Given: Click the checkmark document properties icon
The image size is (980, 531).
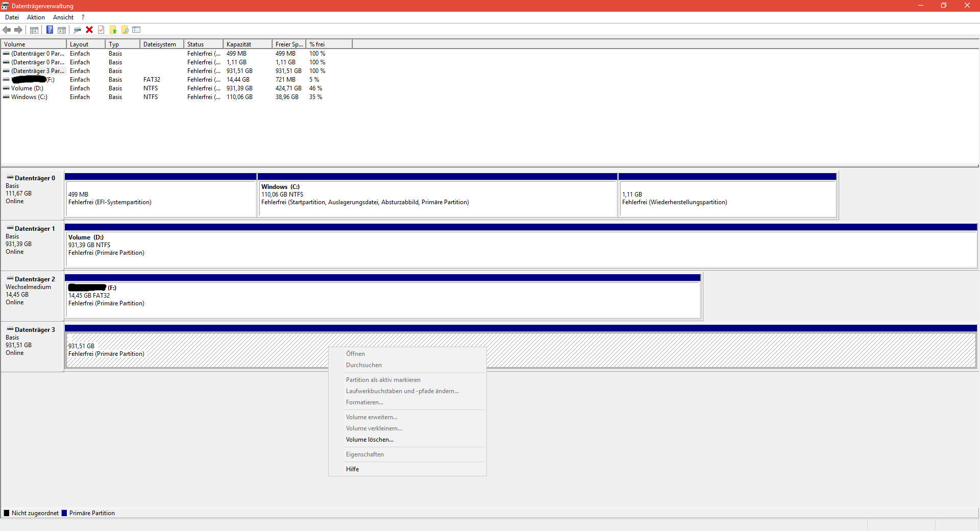Looking at the screenshot, I should click(101, 30).
